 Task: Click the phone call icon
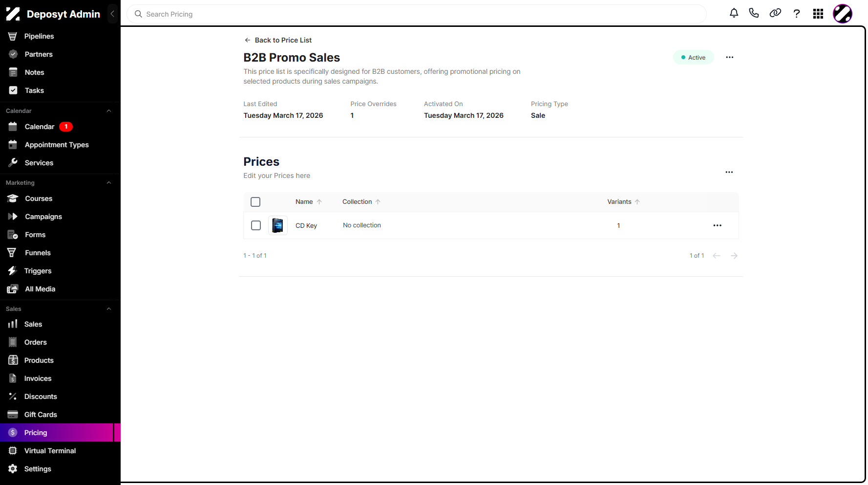(x=754, y=13)
